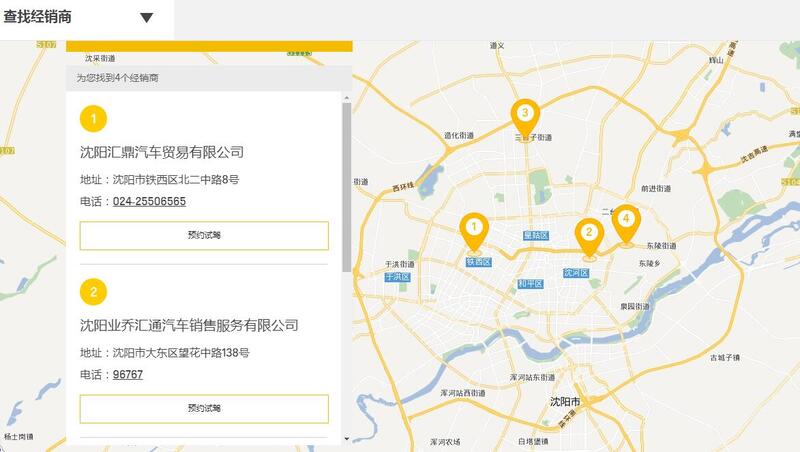This screenshot has height=452, width=800.
Task: Click the 道义 map label
Action: tap(497, 46)
